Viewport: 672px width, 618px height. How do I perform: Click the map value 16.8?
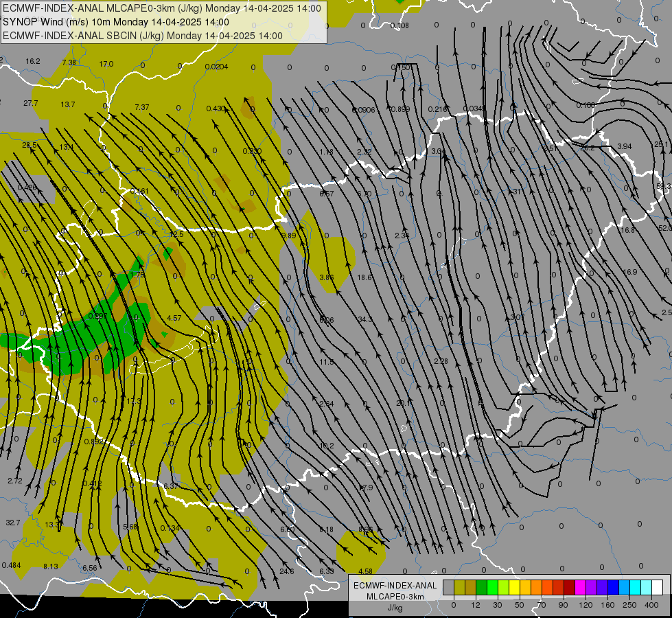tap(627, 230)
